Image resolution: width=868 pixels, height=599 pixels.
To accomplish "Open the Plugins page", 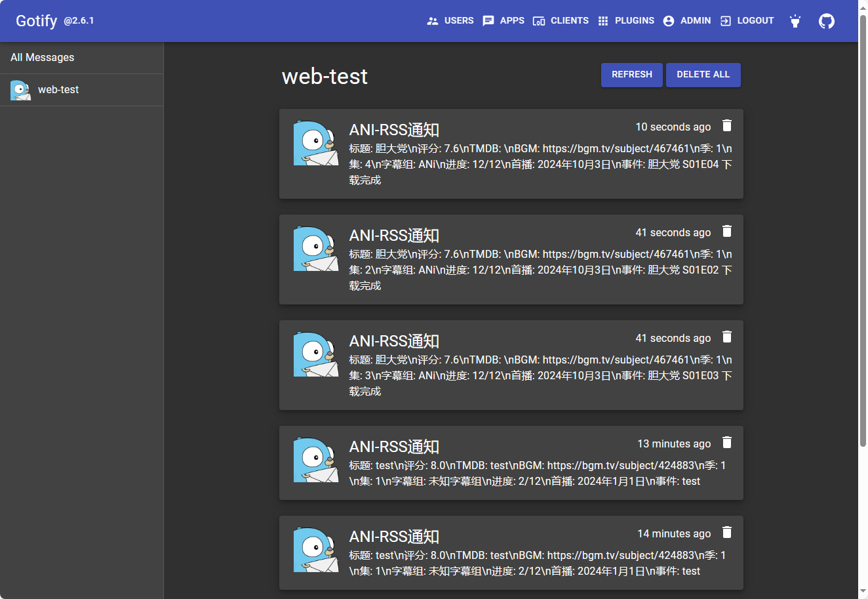I will click(626, 21).
